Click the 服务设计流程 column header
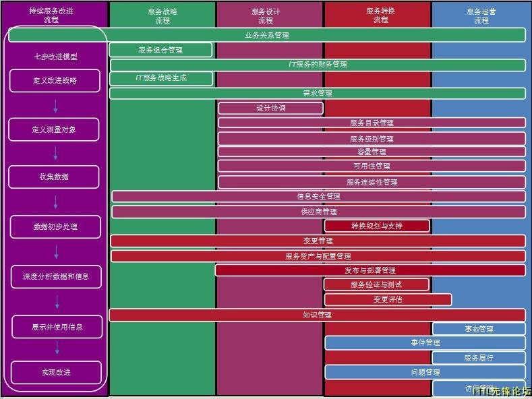This screenshot has height=399, width=532. coord(266,16)
